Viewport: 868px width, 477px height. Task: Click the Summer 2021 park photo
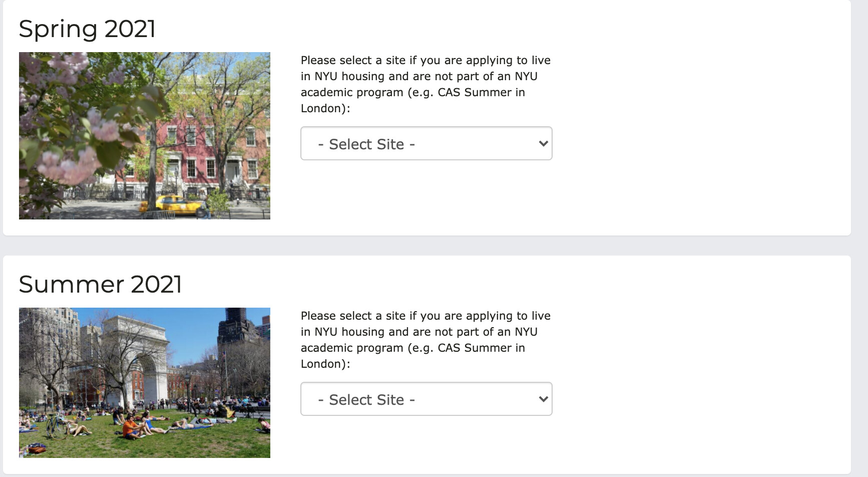click(x=144, y=383)
